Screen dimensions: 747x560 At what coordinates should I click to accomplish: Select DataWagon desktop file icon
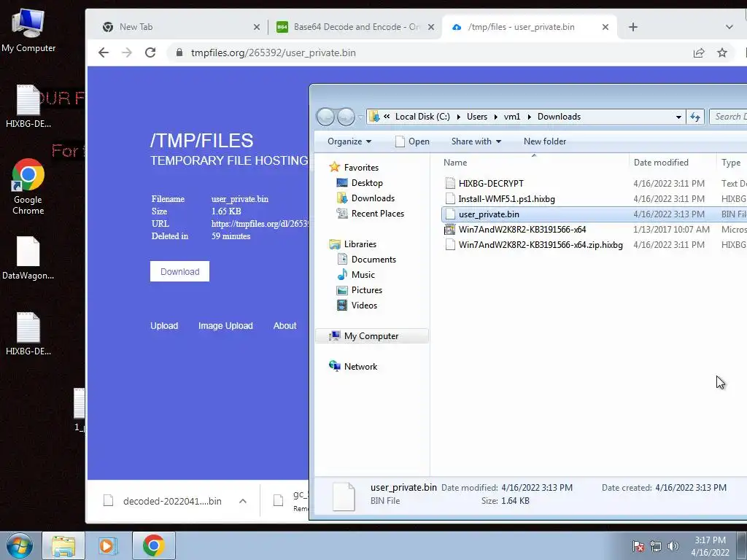[x=28, y=257]
